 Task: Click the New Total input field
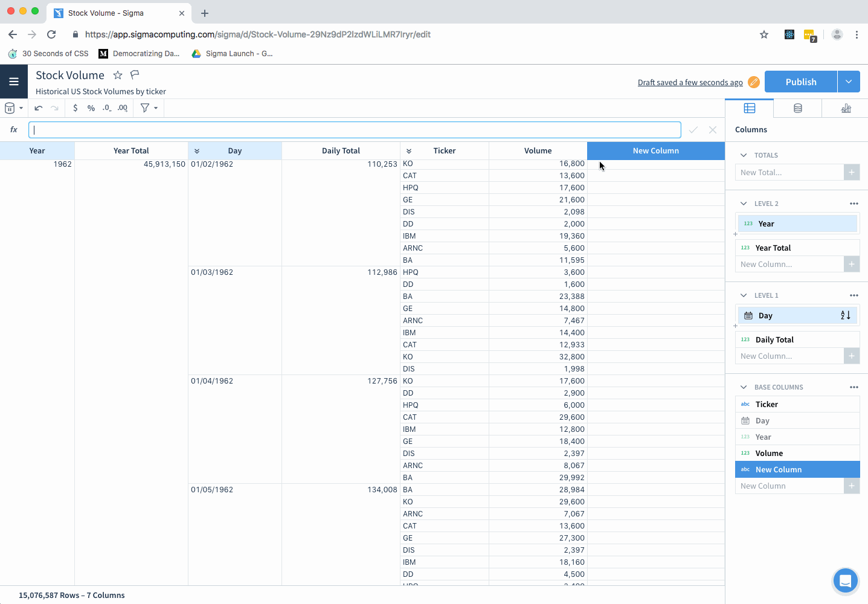(x=789, y=172)
